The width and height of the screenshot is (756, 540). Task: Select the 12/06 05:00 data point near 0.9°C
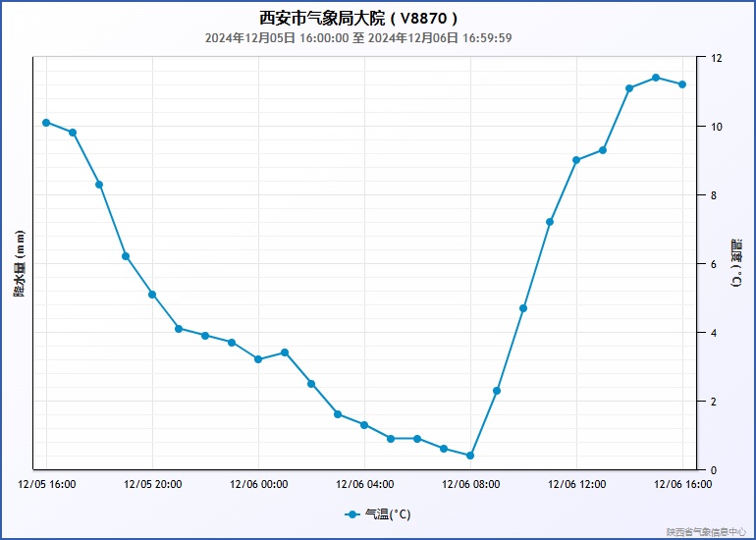[391, 438]
